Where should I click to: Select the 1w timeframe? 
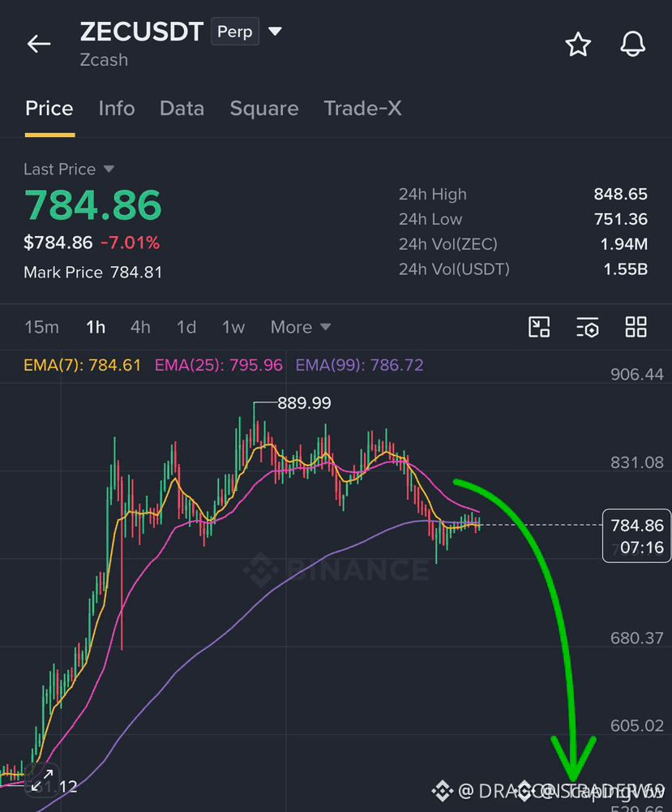click(233, 327)
